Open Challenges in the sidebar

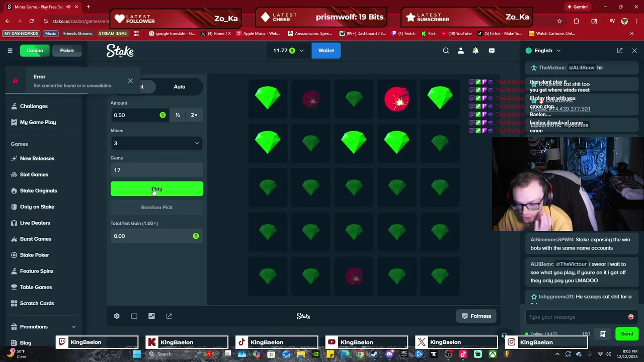34,106
